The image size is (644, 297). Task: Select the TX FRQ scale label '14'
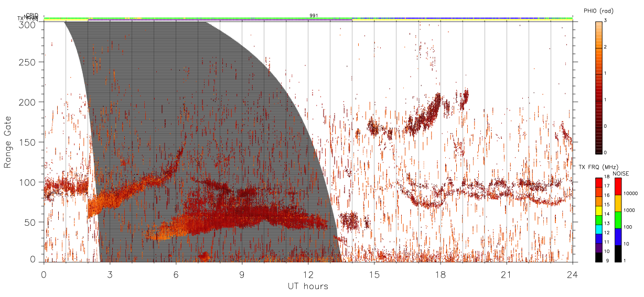tap(607, 214)
